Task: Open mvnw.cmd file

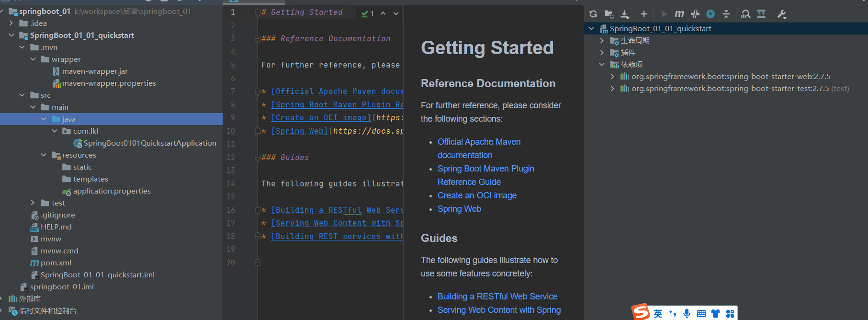Action: [x=59, y=251]
